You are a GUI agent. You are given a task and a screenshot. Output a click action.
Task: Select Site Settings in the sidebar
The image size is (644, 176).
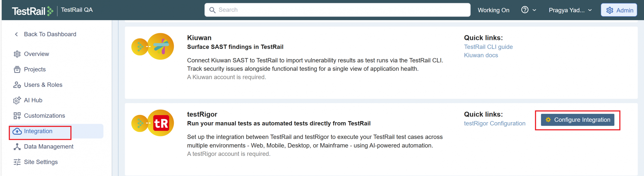coord(41,162)
